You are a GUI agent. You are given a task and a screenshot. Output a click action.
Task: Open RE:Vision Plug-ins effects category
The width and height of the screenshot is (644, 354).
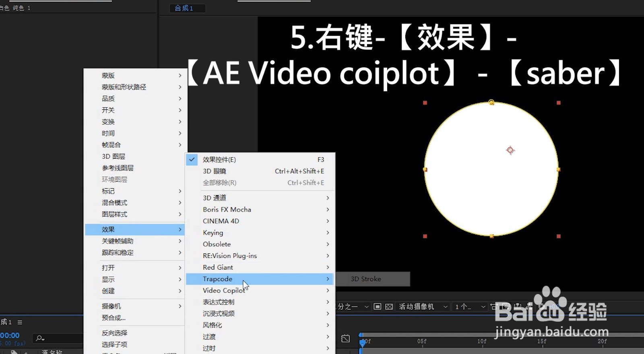[x=260, y=256]
